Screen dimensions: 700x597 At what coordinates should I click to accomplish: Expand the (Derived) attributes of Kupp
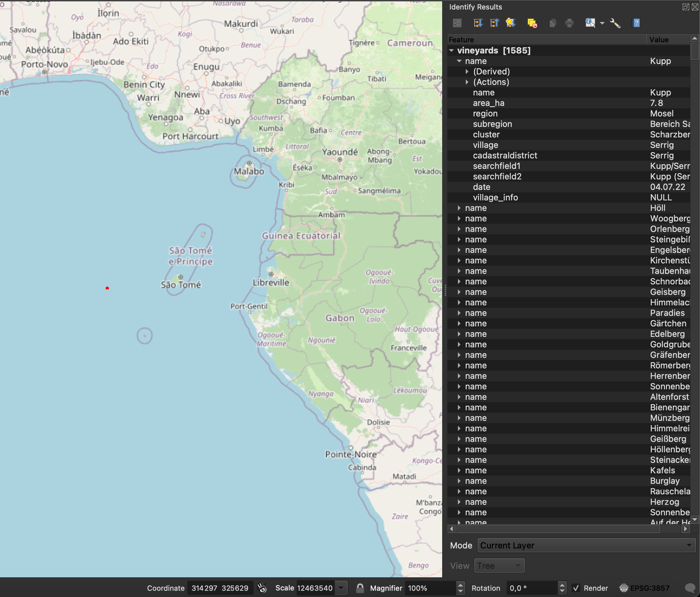coord(466,71)
